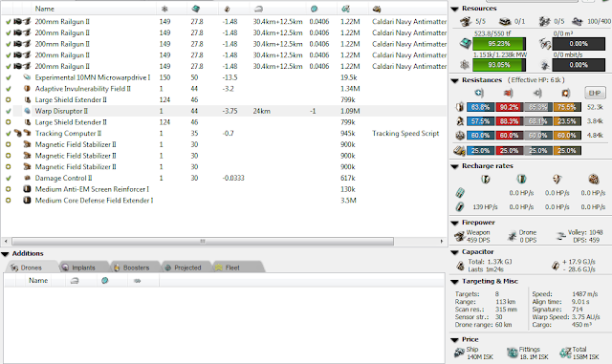Click the CPU usage 95.23% bar

tap(499, 44)
